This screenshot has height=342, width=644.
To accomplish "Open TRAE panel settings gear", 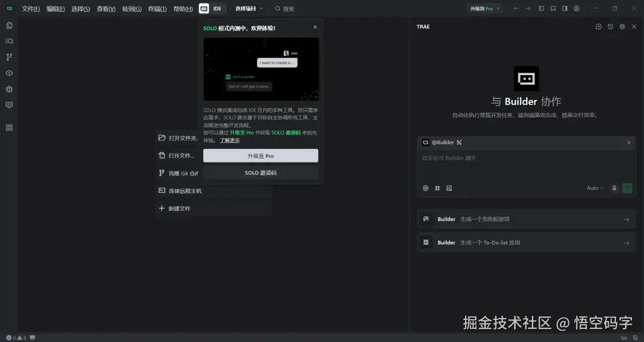I will [x=622, y=27].
